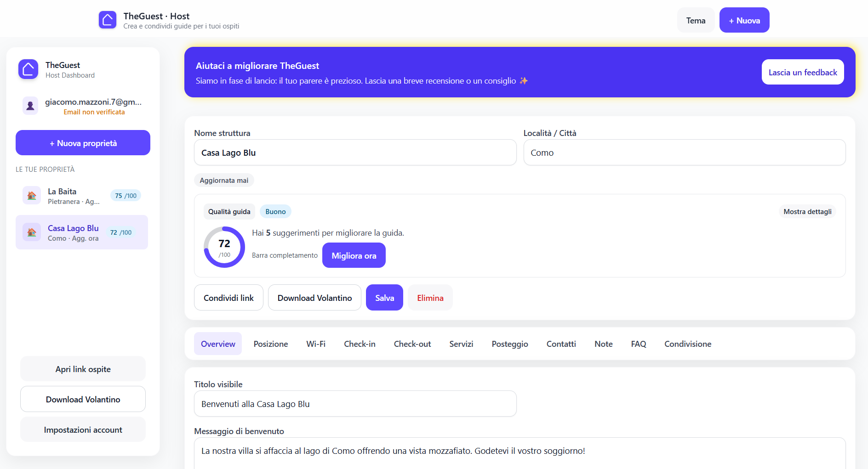Open Impostazioni account

click(82, 429)
